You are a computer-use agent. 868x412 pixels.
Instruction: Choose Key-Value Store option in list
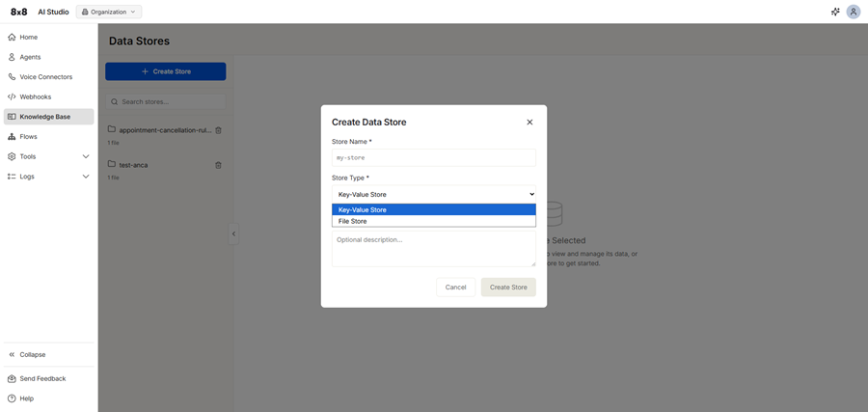tap(433, 210)
